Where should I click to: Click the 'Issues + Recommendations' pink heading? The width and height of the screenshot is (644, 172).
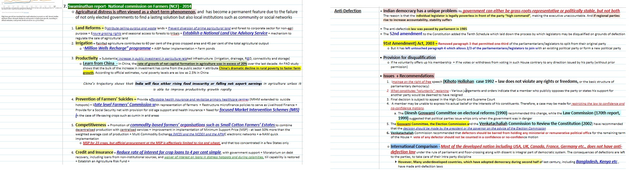(408, 76)
